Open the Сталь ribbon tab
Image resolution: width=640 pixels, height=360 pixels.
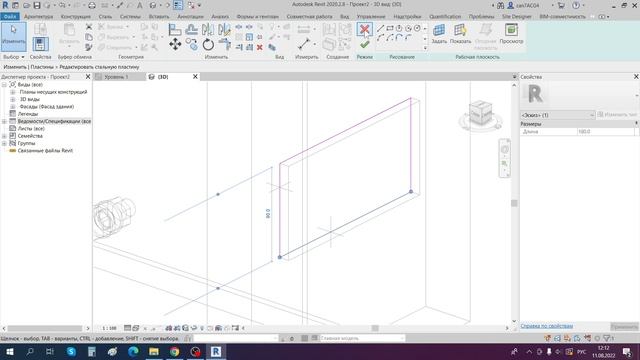pyautogui.click(x=105, y=17)
